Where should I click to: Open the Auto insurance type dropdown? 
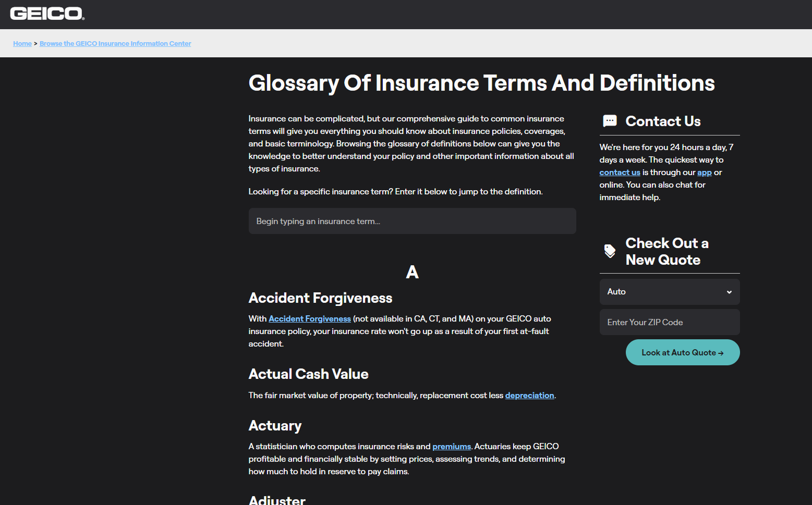[669, 292]
